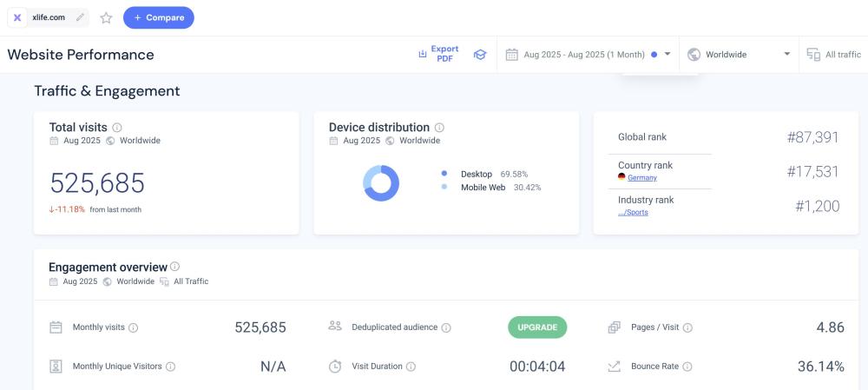Click the info icon beside Pages / Visit
This screenshot has width=868, height=390.
pyautogui.click(x=687, y=328)
